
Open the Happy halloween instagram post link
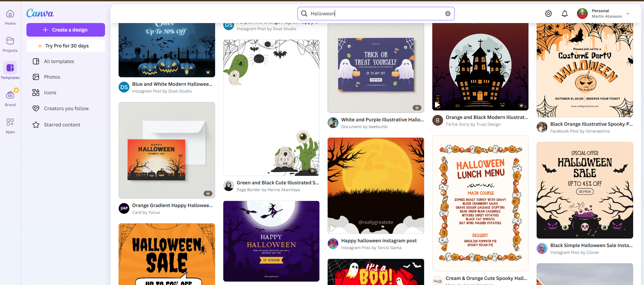pos(379,241)
